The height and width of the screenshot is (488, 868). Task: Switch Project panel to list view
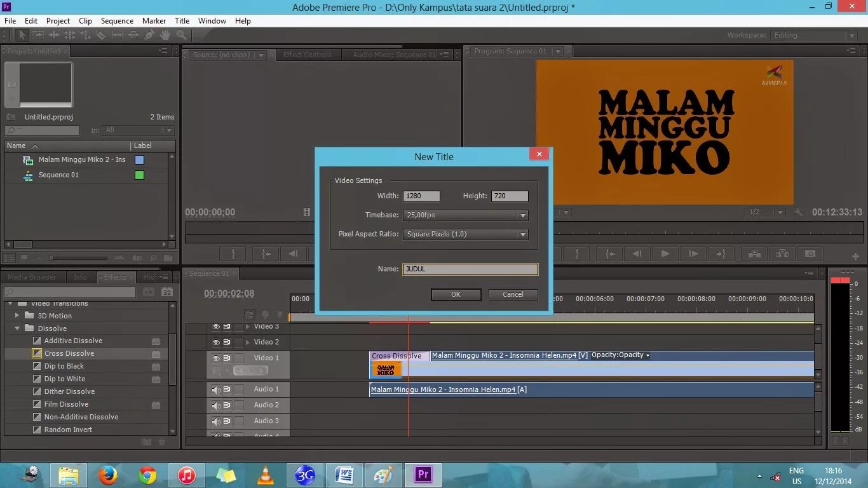(x=10, y=258)
